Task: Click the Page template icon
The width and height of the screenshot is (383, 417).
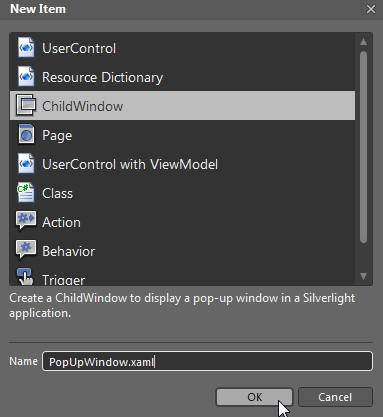Action: click(26, 134)
